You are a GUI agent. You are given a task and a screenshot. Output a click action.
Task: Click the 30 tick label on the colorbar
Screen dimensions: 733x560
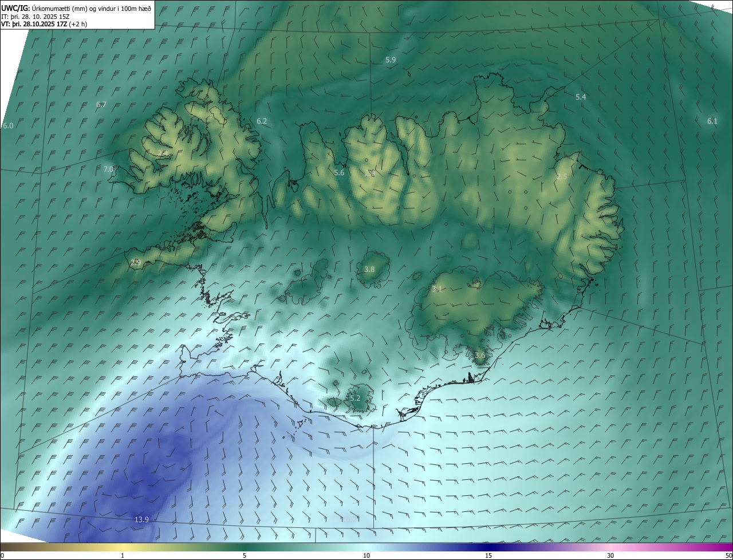610,555
